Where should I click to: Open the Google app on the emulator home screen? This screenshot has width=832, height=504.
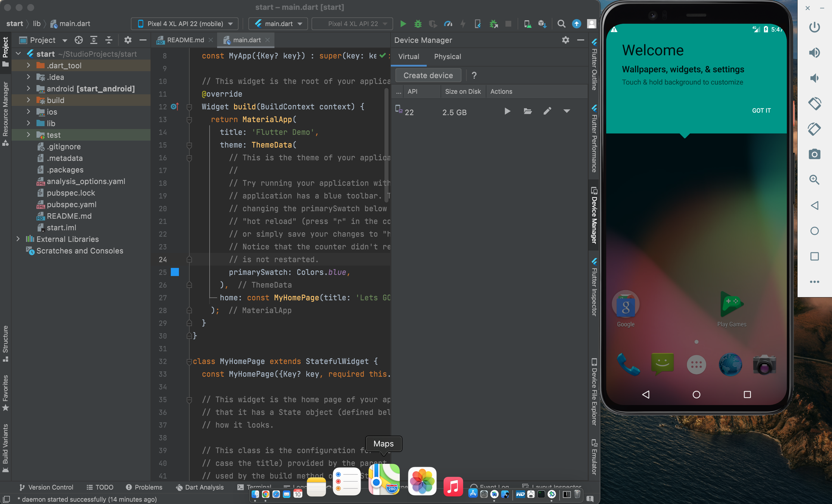click(625, 309)
